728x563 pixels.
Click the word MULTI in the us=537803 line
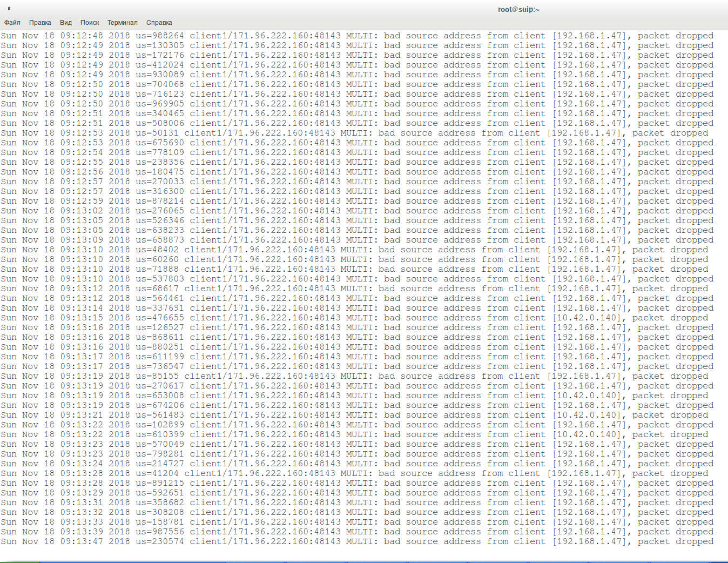point(361,279)
